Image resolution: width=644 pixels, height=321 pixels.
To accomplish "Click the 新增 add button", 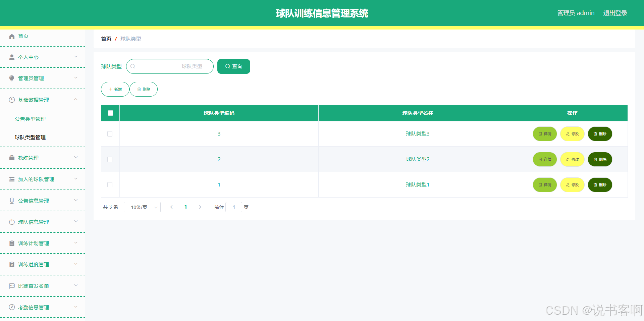I will click(x=115, y=89).
